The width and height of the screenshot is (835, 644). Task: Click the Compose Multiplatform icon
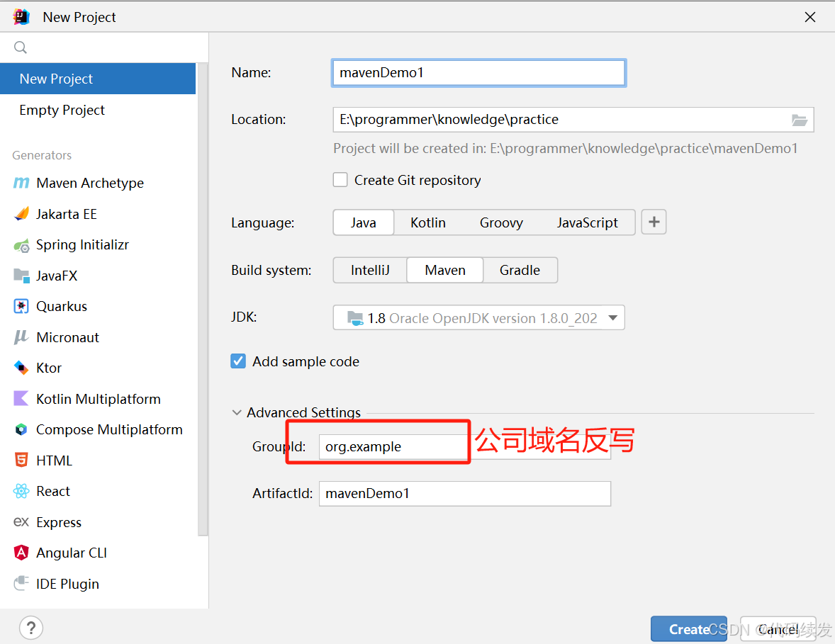[x=21, y=429]
